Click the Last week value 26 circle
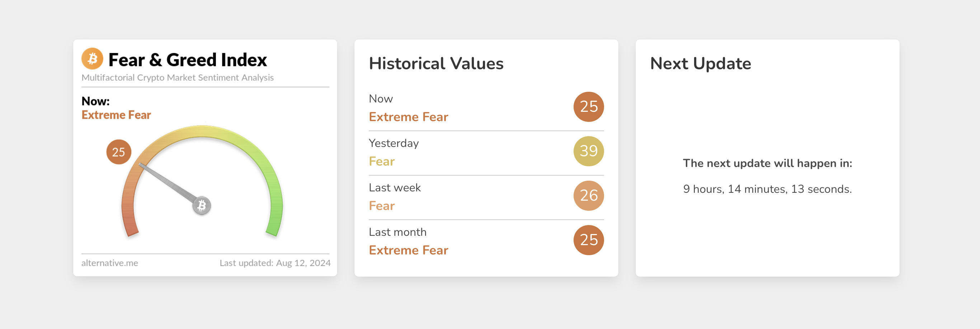980x329 pixels. click(x=589, y=196)
